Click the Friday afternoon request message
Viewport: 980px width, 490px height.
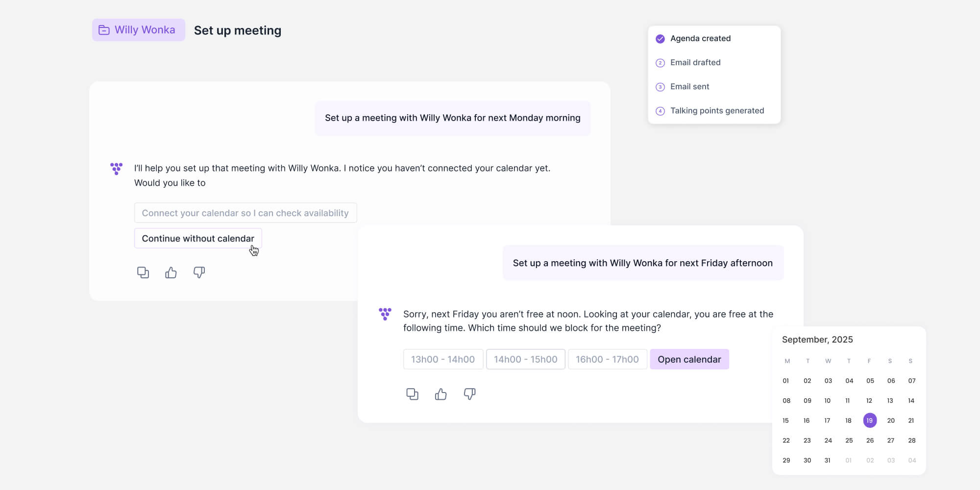[x=643, y=263]
